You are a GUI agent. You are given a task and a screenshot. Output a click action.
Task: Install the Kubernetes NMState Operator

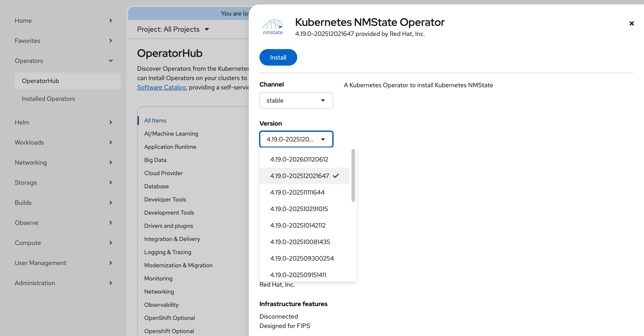pos(278,58)
